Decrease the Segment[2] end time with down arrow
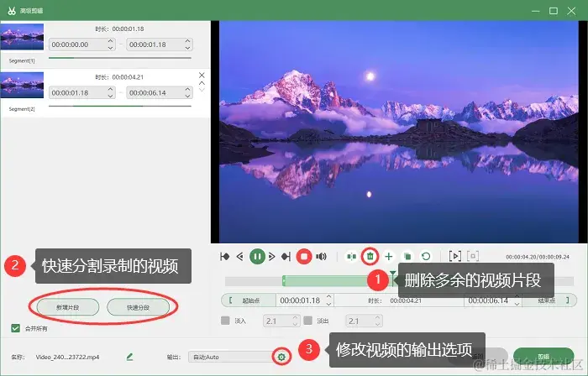 click(x=187, y=96)
